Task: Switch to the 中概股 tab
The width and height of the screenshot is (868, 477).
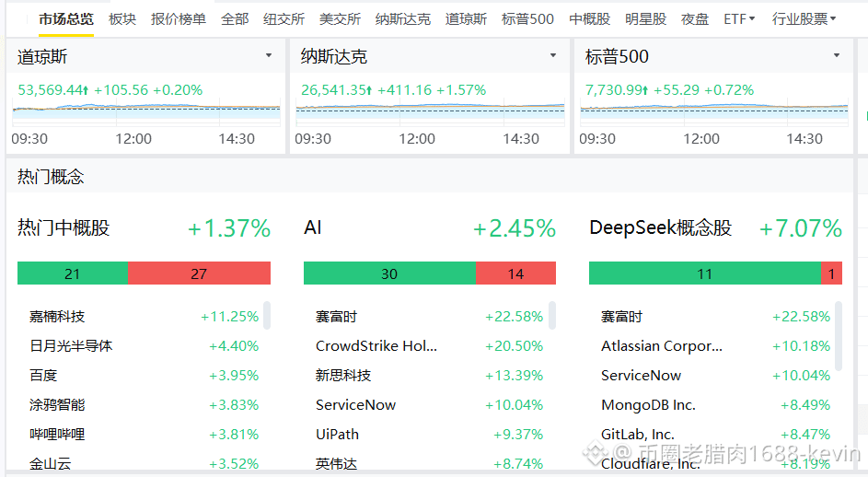Action: (589, 19)
